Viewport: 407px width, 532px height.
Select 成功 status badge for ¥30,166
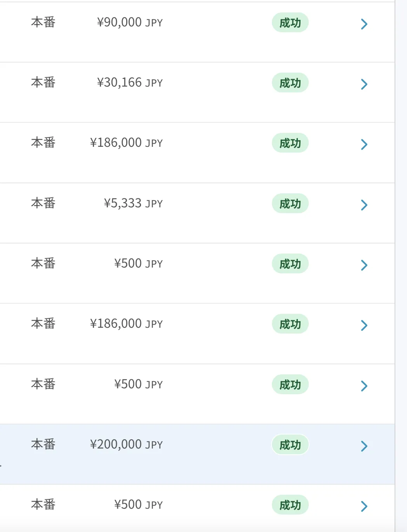290,83
